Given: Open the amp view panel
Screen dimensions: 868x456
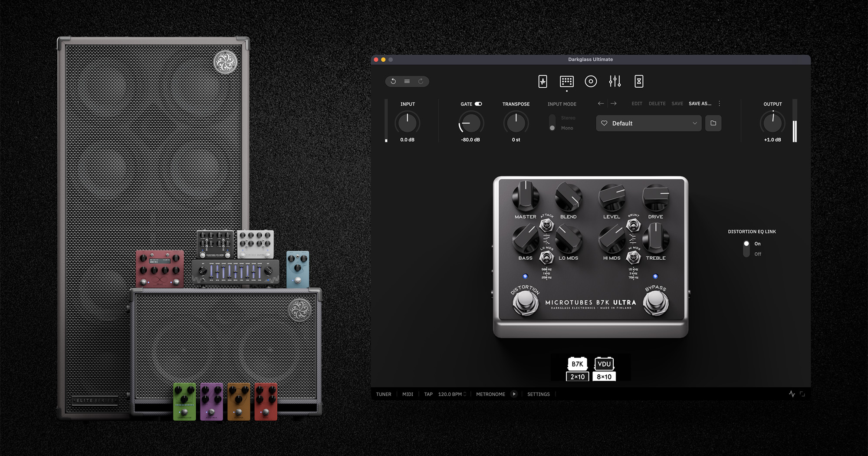Looking at the screenshot, I should 542,81.
